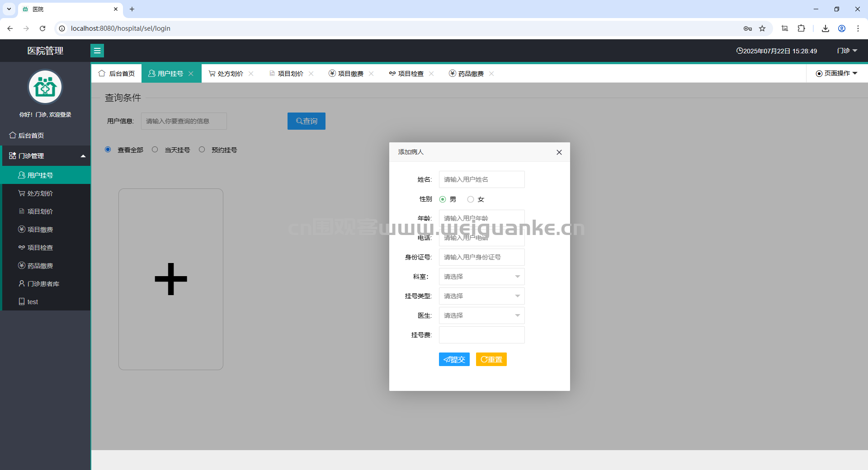Select 当天挂号 radio option

[x=155, y=150]
